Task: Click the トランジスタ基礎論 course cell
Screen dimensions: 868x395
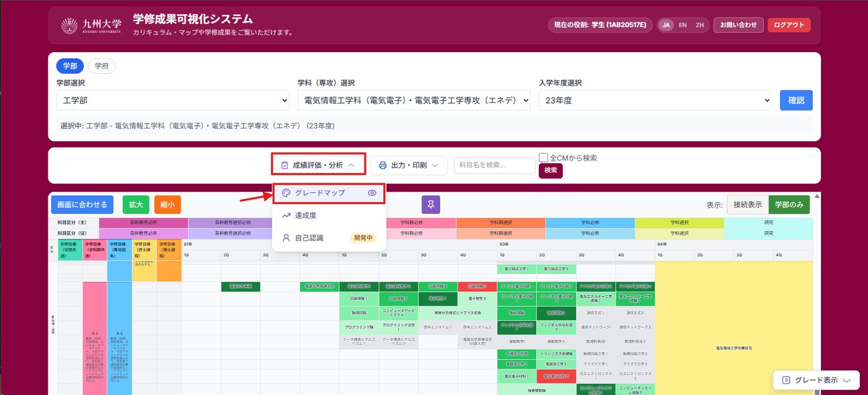Action: click(556, 353)
